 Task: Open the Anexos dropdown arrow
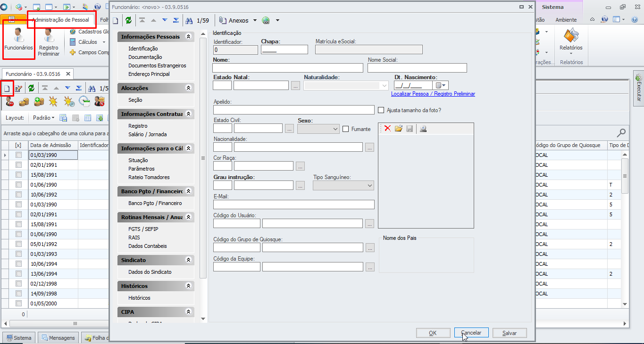[255, 21]
